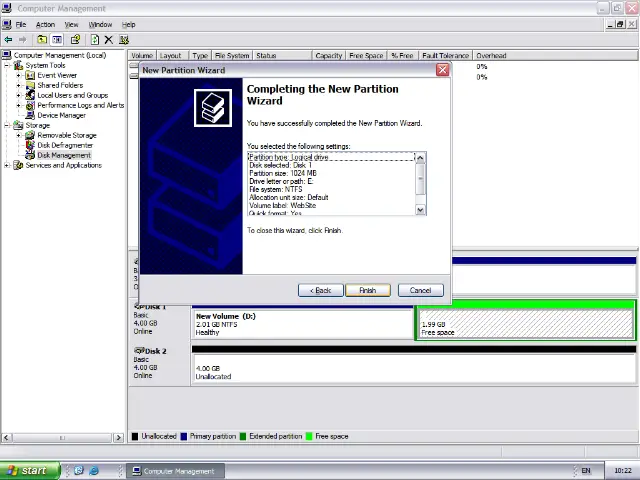Click the 10:22 system clock
Viewport: 640px width, 480px height.
tap(622, 471)
